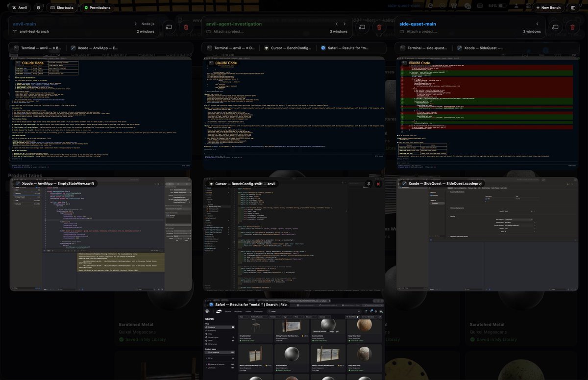Select the side-quset-main bench title
This screenshot has height=380, width=588.
417,24
